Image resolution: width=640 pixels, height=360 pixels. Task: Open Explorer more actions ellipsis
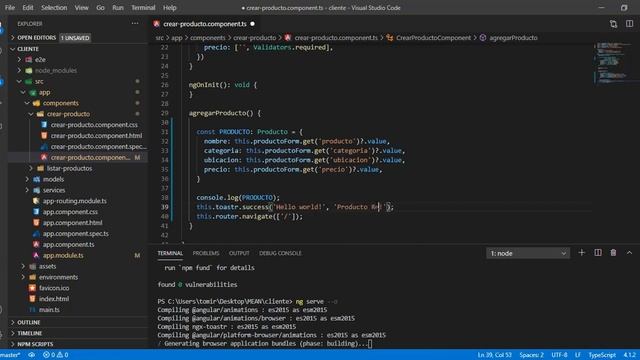click(135, 24)
